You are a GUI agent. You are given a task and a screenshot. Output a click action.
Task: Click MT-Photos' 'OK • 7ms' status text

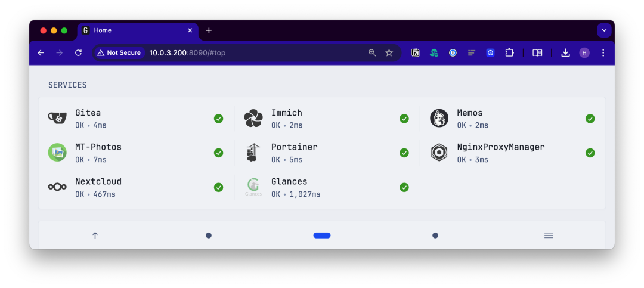point(91,160)
